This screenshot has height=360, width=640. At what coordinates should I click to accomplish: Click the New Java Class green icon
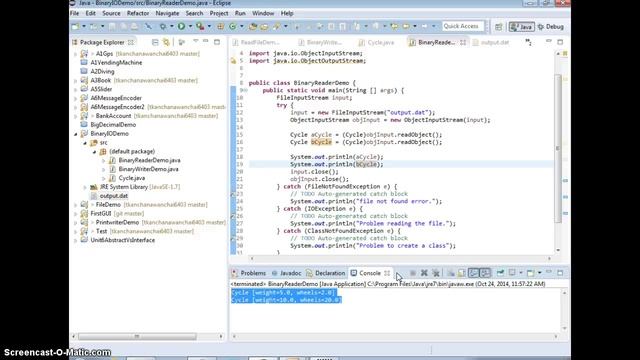click(233, 27)
